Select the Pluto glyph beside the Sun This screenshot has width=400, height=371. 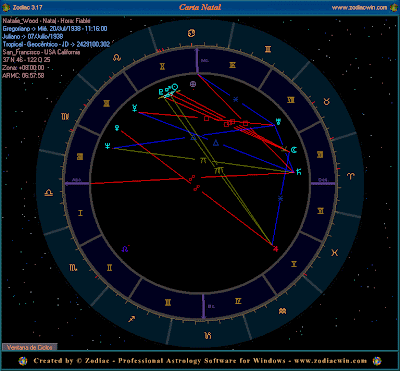[161, 91]
